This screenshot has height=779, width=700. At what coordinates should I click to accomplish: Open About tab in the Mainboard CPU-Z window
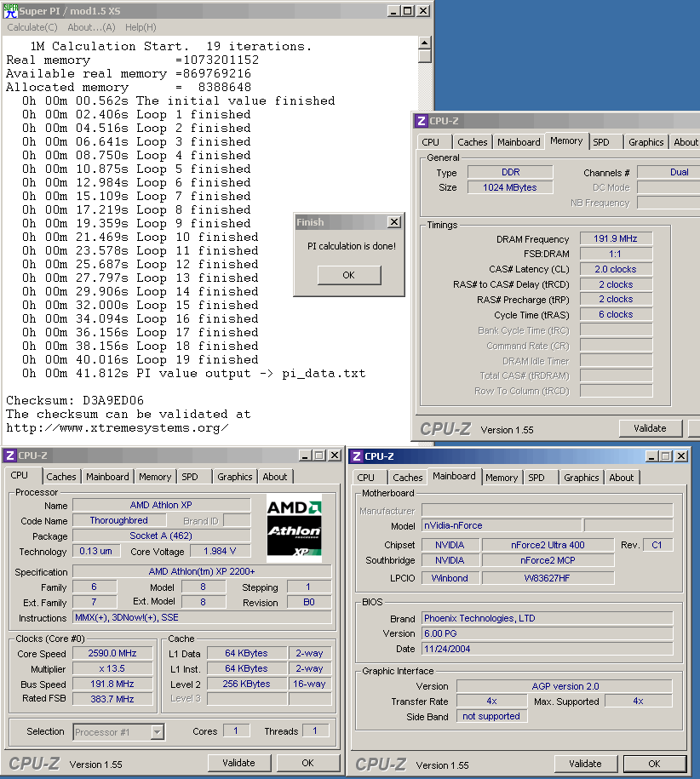[622, 478]
